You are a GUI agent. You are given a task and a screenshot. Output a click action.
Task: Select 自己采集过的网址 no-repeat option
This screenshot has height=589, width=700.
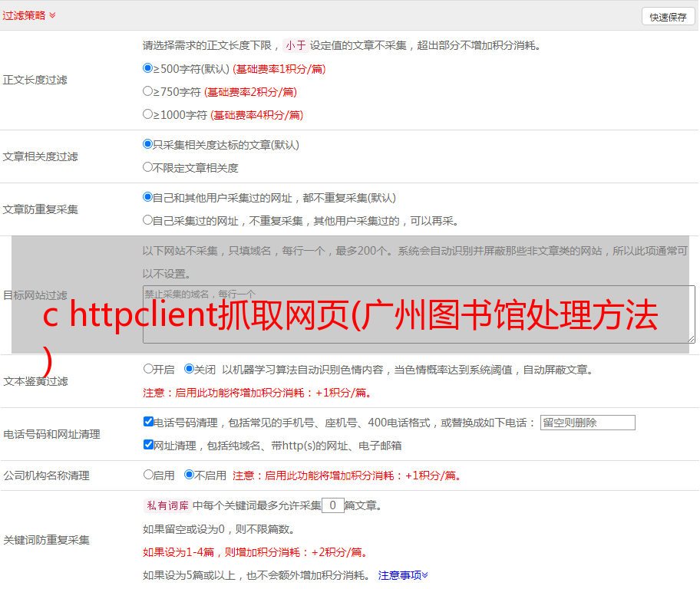[148, 220]
